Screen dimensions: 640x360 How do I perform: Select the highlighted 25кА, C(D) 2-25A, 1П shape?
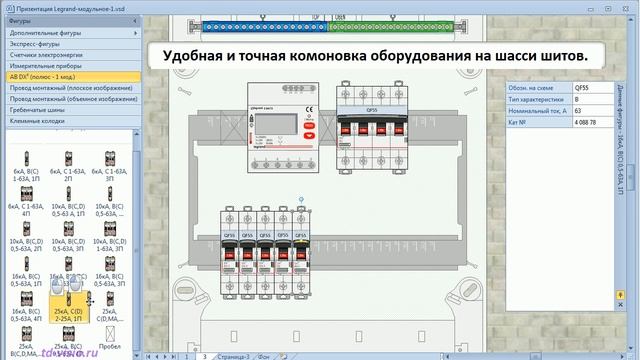(x=69, y=307)
